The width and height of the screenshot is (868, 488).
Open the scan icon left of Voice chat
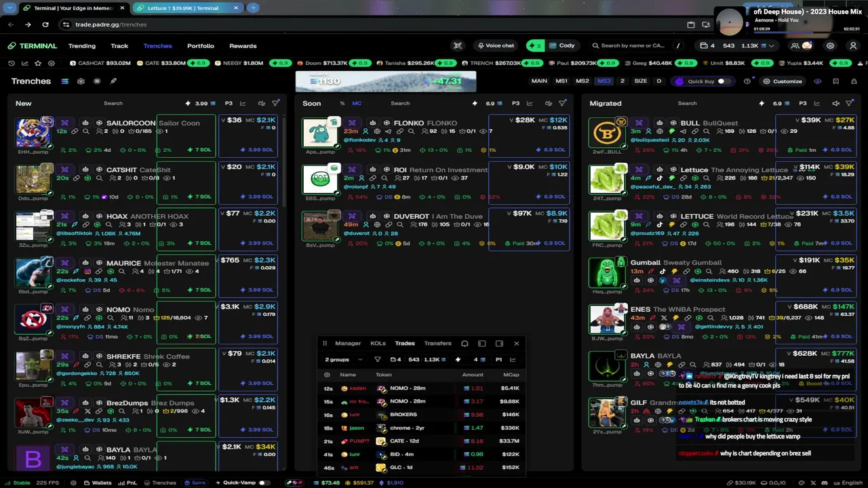click(458, 45)
